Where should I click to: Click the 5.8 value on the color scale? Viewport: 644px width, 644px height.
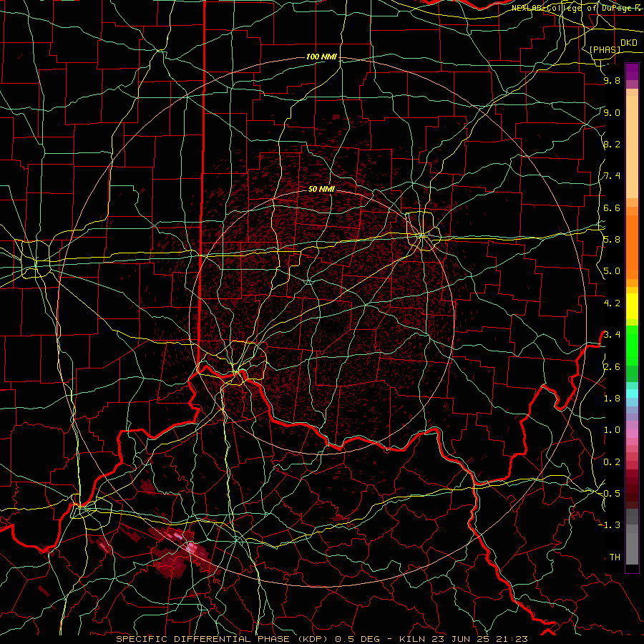(x=612, y=240)
